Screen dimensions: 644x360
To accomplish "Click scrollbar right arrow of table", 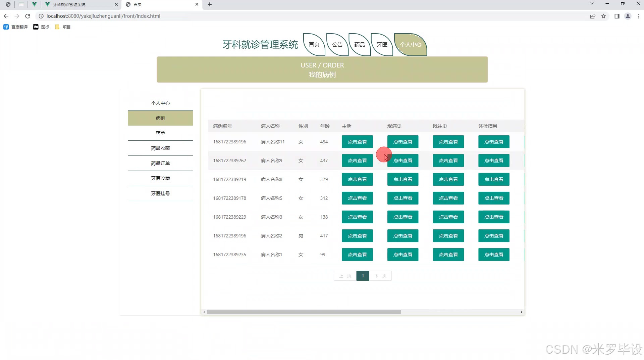I will click(x=521, y=312).
